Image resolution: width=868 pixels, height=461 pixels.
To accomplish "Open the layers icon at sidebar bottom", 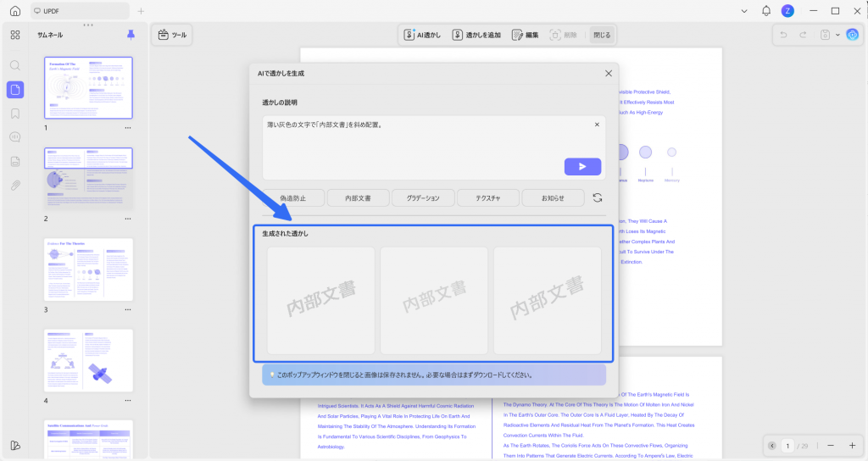I will pyautogui.click(x=15, y=446).
